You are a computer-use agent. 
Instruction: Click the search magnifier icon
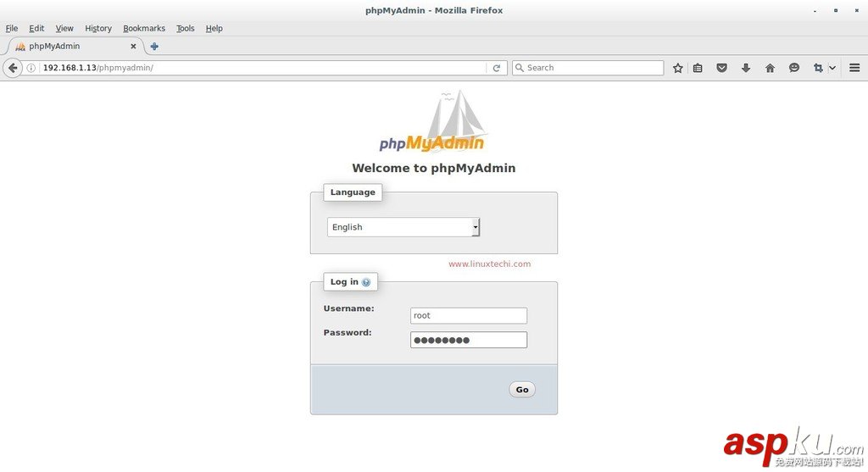tap(520, 68)
